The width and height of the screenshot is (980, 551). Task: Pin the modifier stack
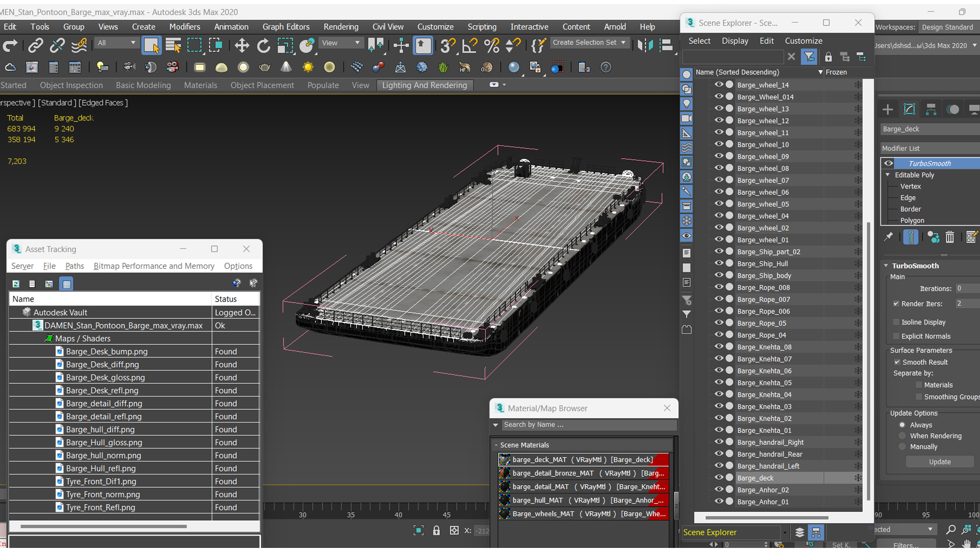tap(889, 237)
